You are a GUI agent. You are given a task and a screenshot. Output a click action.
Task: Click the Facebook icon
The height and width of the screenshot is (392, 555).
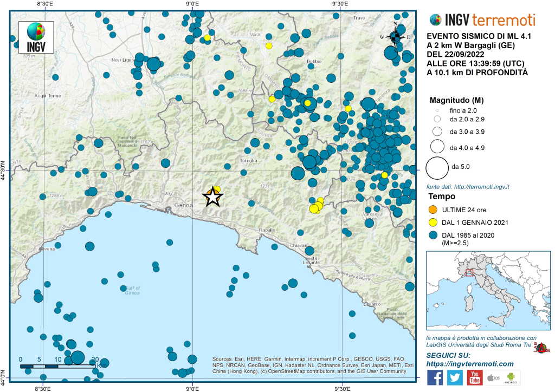[x=435, y=377]
